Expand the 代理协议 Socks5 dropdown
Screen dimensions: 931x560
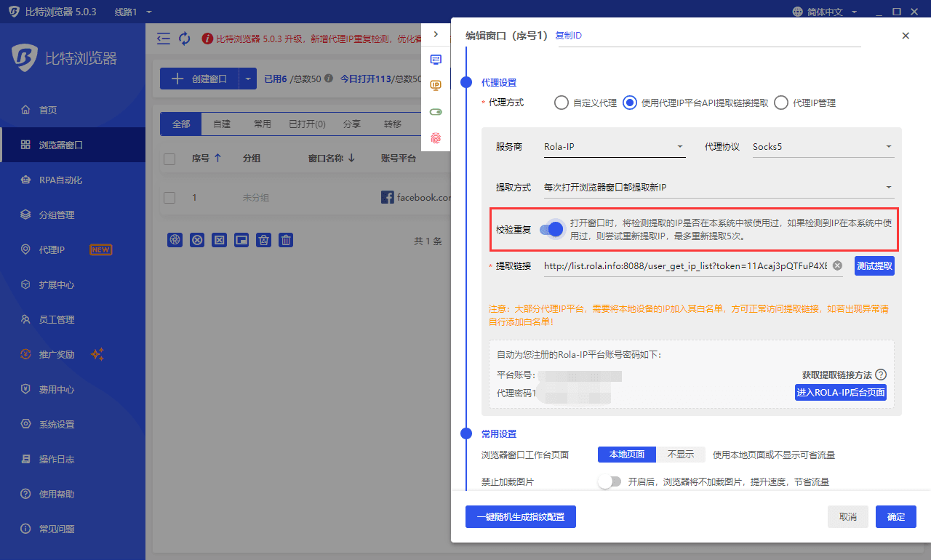[822, 147]
